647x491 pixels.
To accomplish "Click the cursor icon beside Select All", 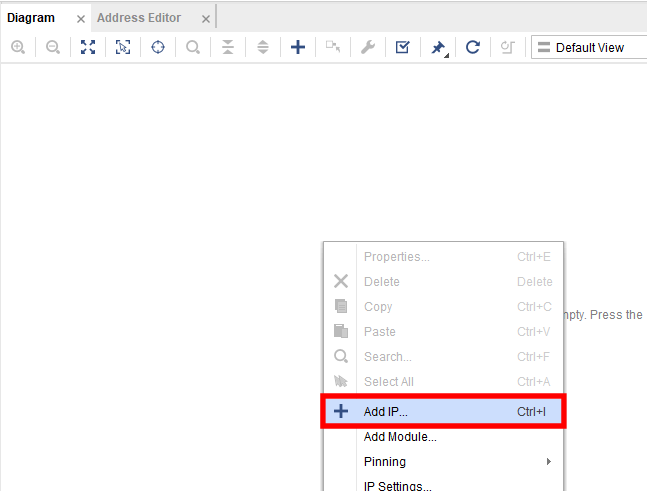I will (341, 381).
